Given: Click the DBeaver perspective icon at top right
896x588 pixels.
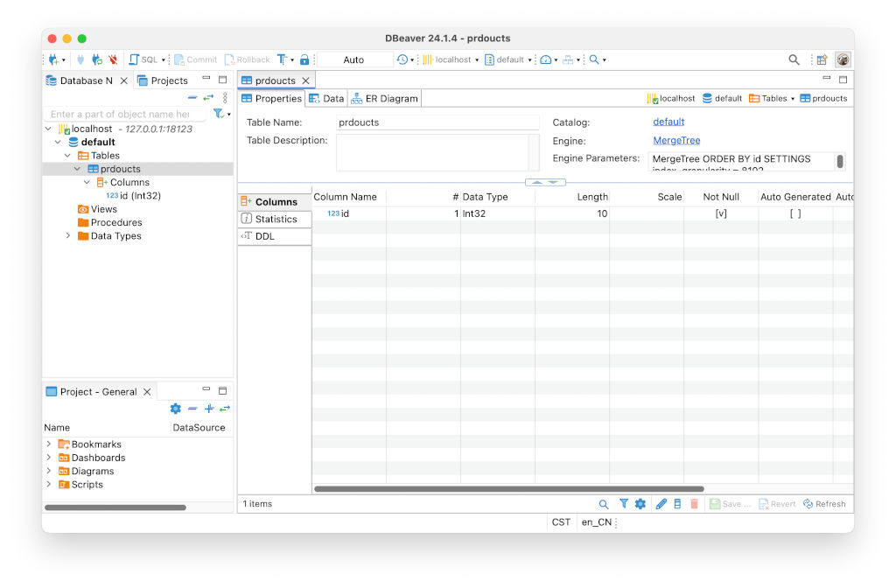Looking at the screenshot, I should 843,59.
